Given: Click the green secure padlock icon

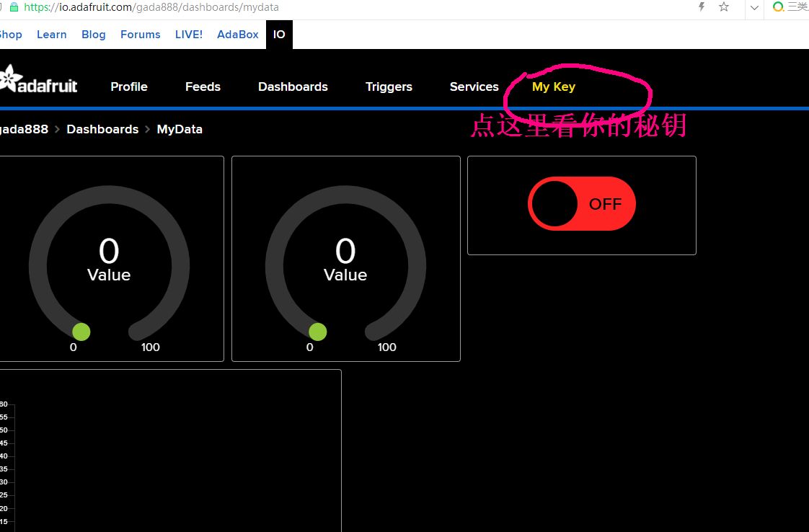Looking at the screenshot, I should coord(14,7).
